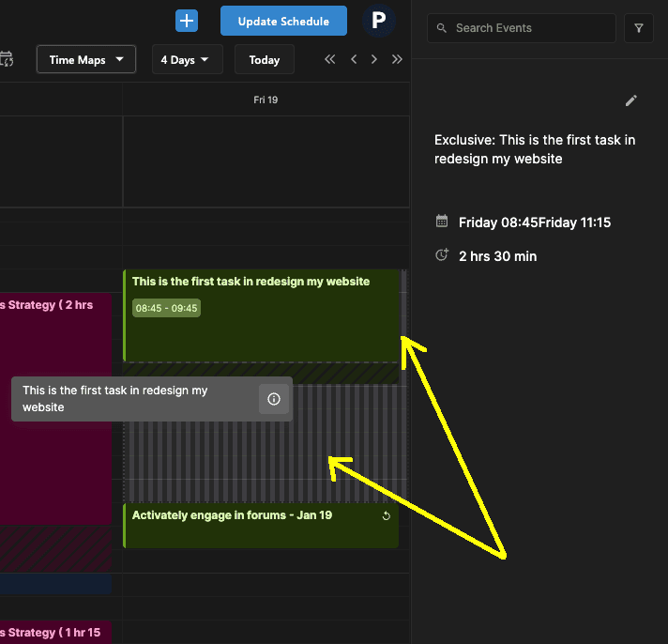Click into the Search Events field
This screenshot has width=668, height=644.
530,28
